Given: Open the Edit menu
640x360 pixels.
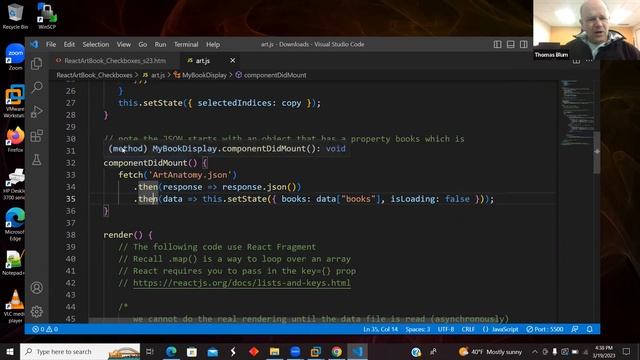Looking at the screenshot, I should (x=69, y=44).
